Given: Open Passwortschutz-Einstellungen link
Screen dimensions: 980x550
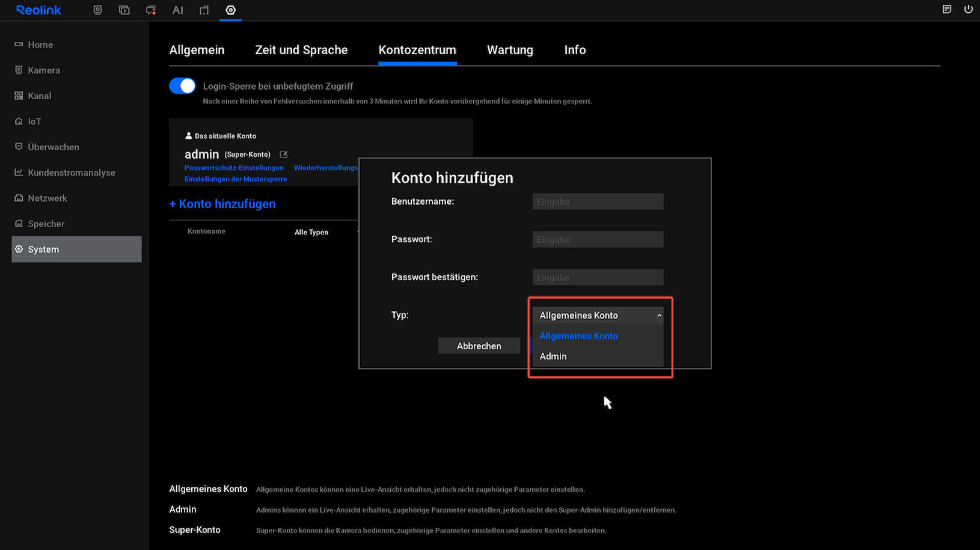Looking at the screenshot, I should click(x=234, y=168).
